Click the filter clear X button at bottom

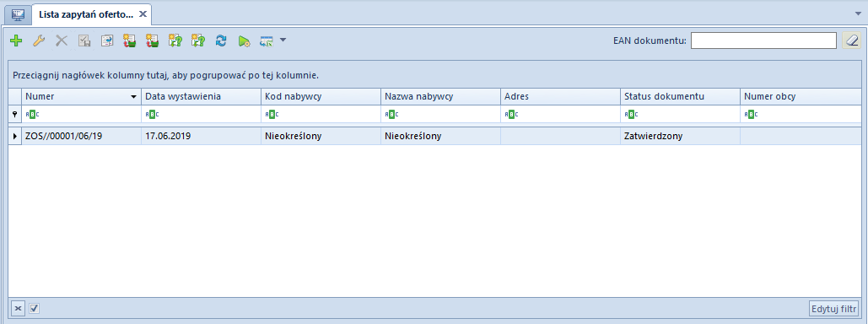[x=18, y=308]
